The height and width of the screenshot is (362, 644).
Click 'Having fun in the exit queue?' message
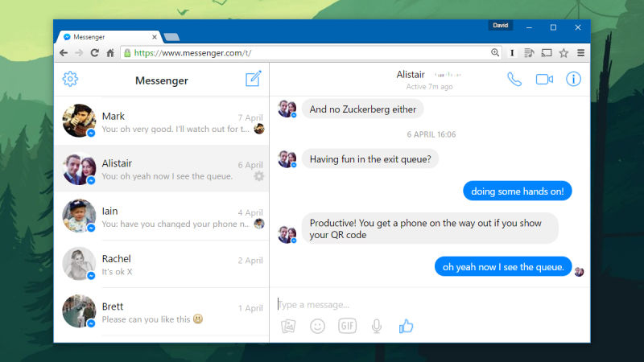point(370,159)
